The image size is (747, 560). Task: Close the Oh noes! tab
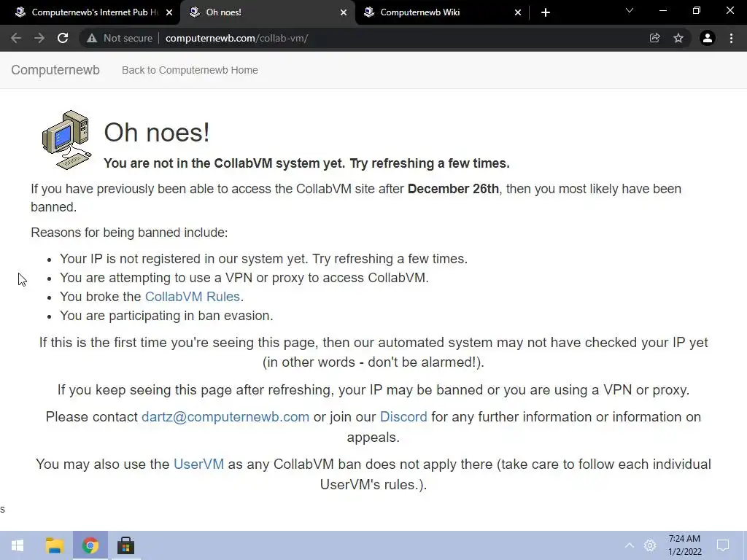[x=344, y=12]
